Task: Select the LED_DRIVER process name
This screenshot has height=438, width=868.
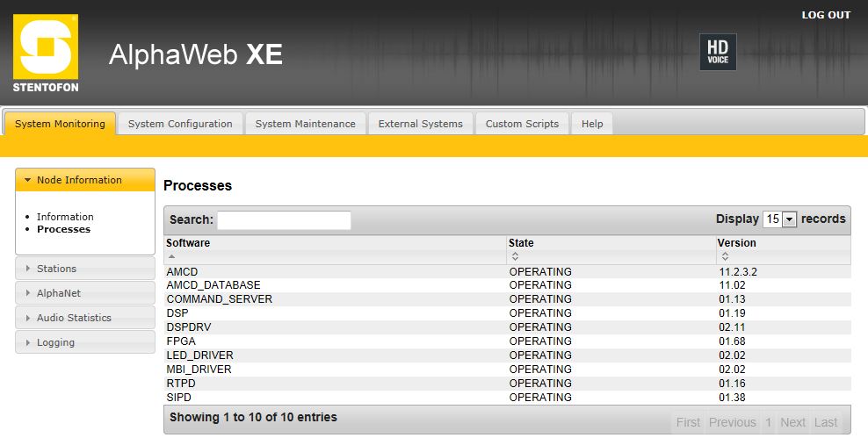Action: coord(199,355)
